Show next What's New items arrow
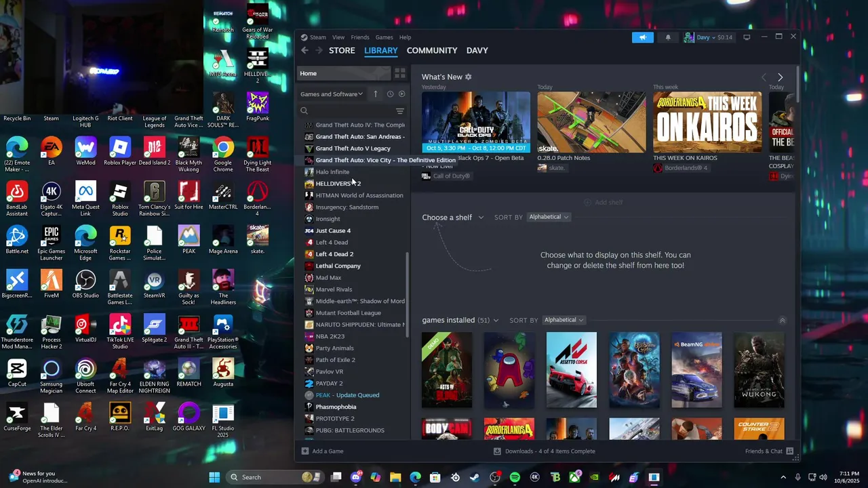 pos(780,77)
